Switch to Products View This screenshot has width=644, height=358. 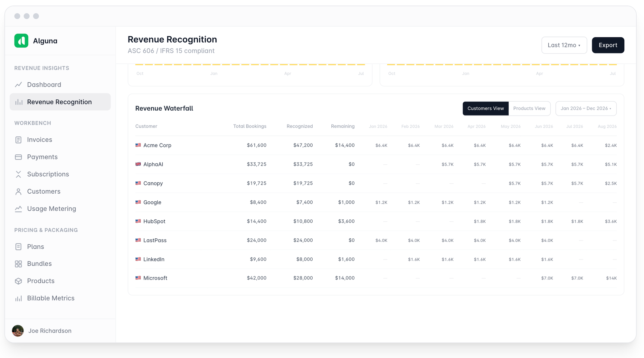pos(529,108)
